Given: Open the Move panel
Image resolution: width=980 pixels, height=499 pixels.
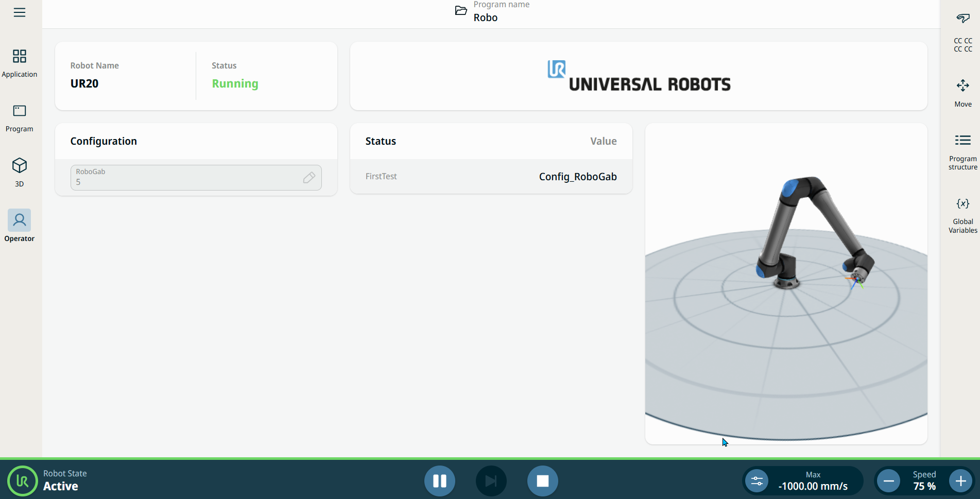Looking at the screenshot, I should click(962, 92).
